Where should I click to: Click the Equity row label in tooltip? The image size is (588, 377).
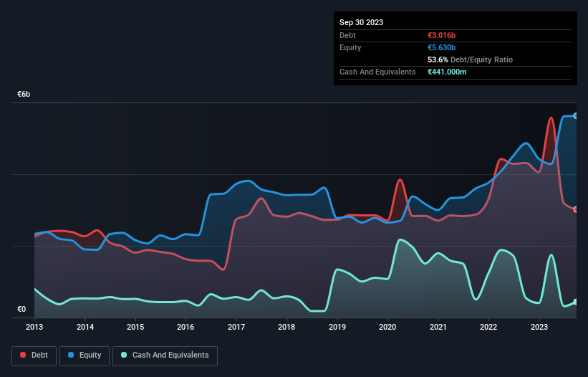coord(350,47)
